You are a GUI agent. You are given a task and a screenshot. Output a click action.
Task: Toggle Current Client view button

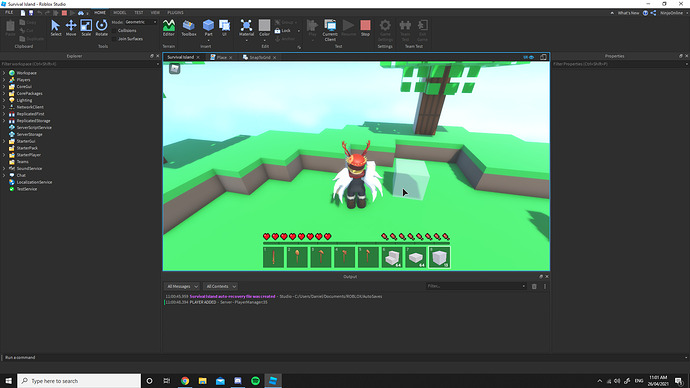(x=330, y=30)
